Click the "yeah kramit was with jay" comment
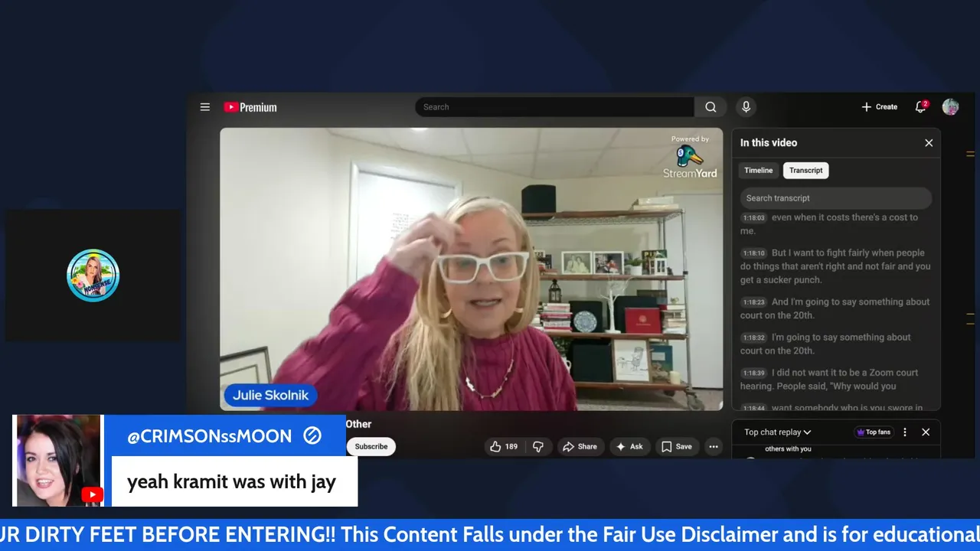980x551 pixels. click(231, 482)
